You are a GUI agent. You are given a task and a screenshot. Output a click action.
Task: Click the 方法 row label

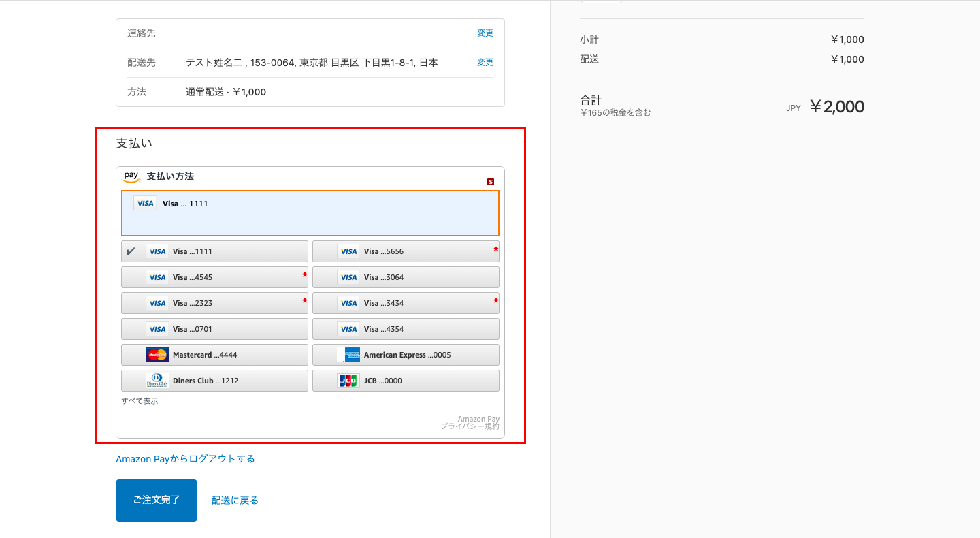point(137,92)
